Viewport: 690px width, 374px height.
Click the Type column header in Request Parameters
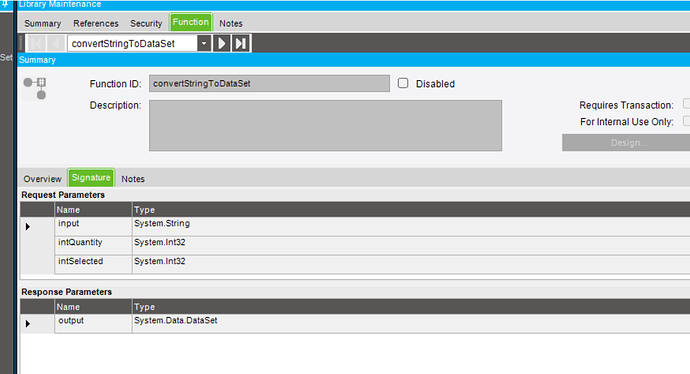pyautogui.click(x=411, y=210)
